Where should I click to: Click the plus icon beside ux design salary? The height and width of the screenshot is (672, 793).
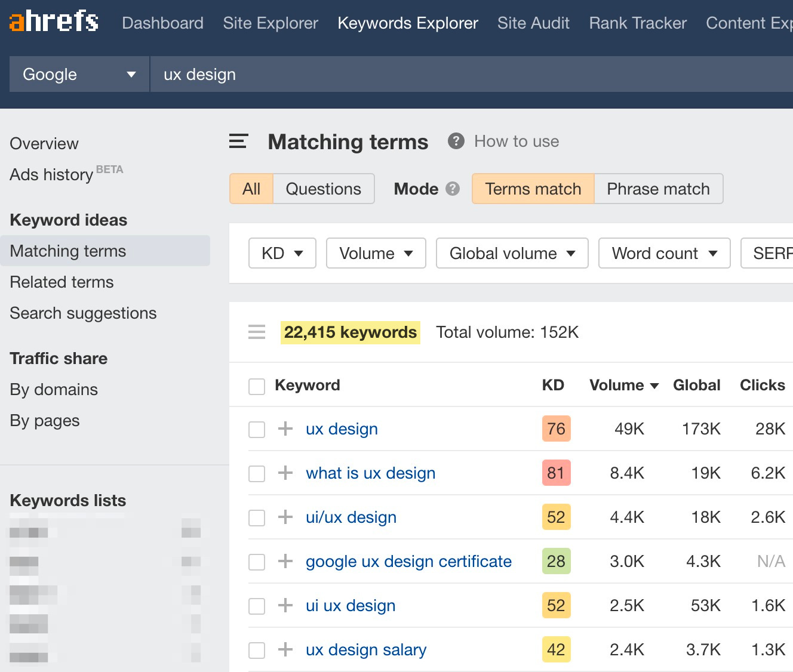pyautogui.click(x=285, y=650)
